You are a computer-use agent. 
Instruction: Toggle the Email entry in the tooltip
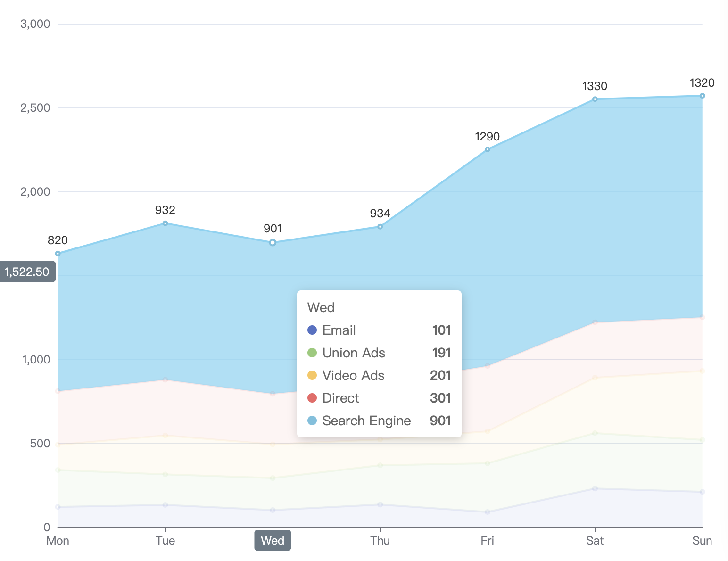339,330
